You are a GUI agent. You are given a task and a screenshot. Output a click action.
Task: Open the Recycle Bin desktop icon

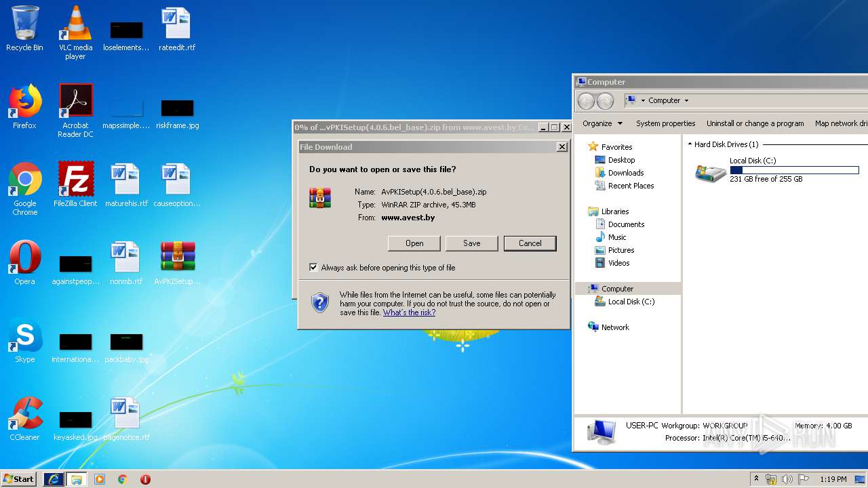point(24,29)
